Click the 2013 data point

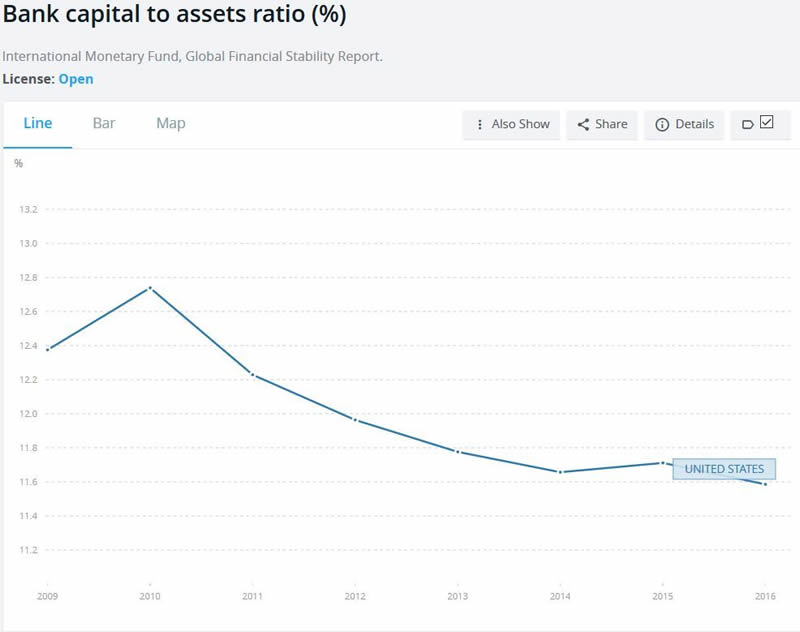pyautogui.click(x=457, y=452)
